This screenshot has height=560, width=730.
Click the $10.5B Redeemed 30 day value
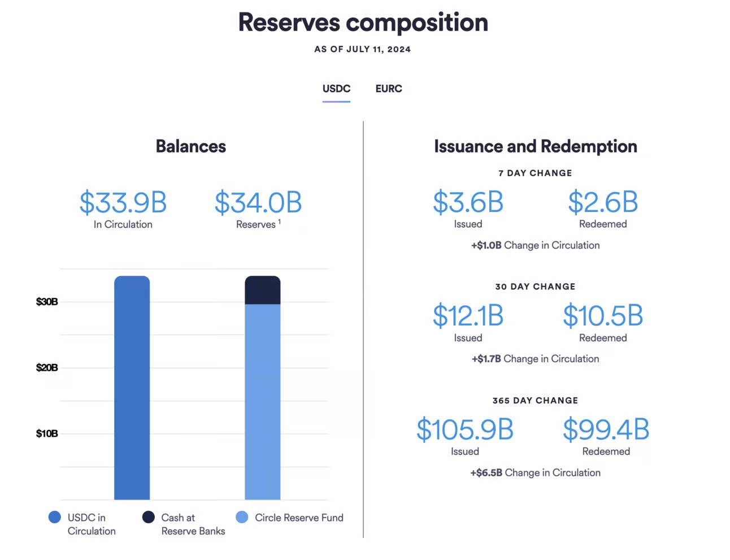603,316
